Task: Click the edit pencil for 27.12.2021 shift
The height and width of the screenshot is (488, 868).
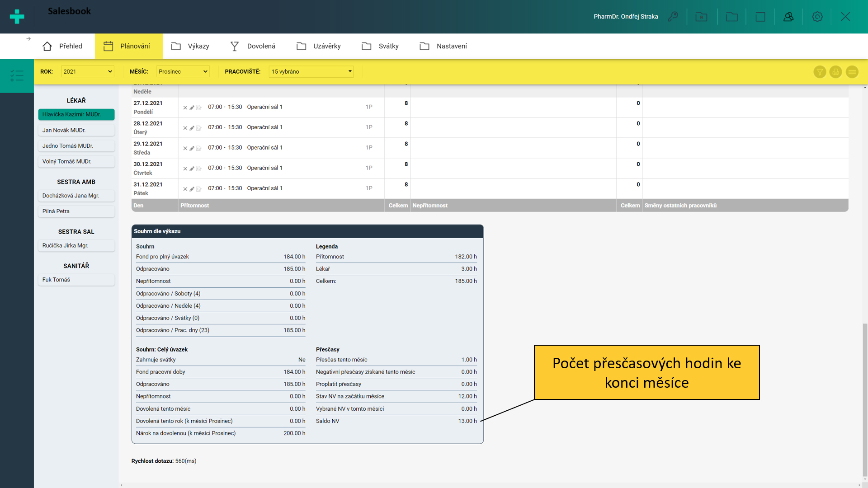Action: [x=192, y=108]
